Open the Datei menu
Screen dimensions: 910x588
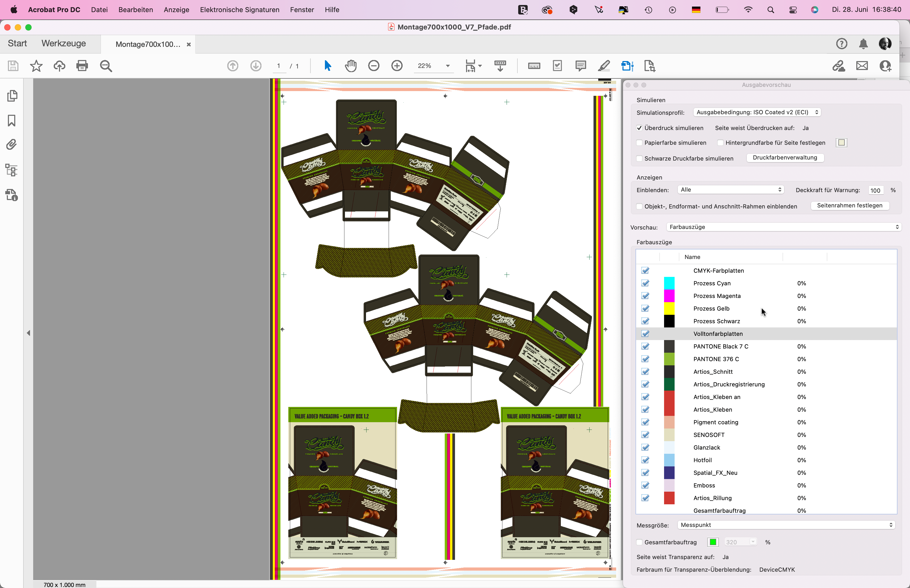pos(99,9)
